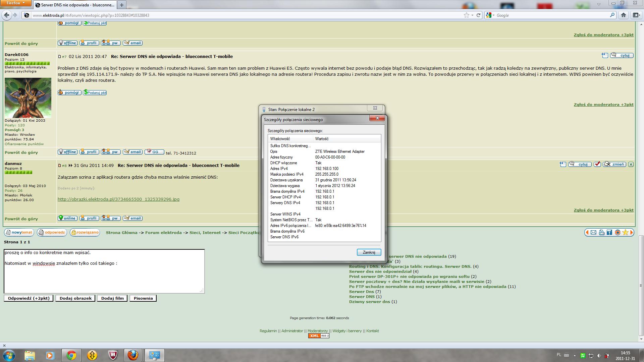The image size is (644, 362).
Task: Email Darek0106 using the email button
Action: point(132,152)
